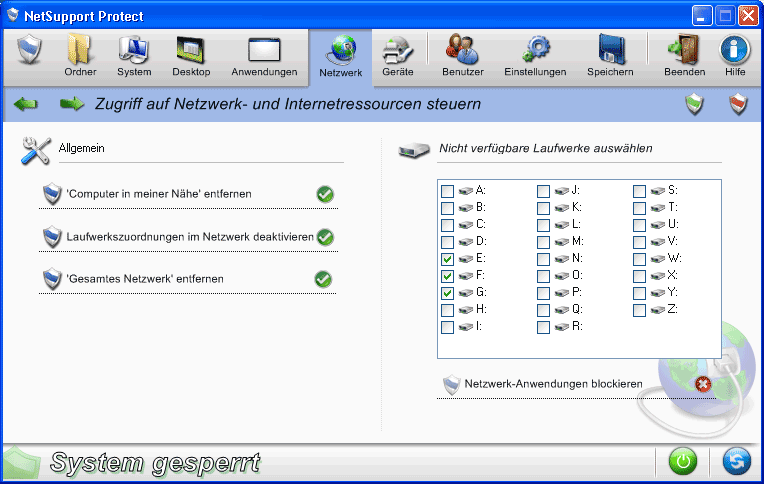Uncheck the drive F: checkbox
Image resolution: width=764 pixels, height=484 pixels.
click(x=447, y=276)
